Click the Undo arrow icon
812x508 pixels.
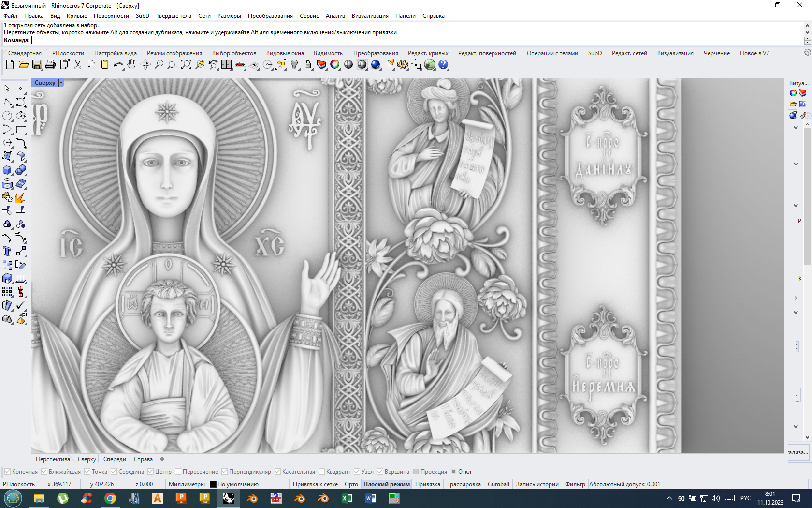pyautogui.click(x=118, y=64)
